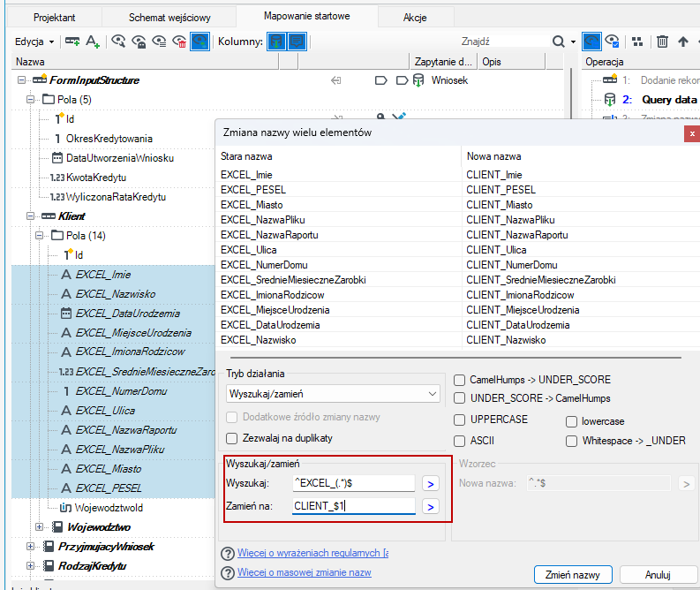Click the calendar icon of EXCEL_DataUrodzenia

point(66,313)
